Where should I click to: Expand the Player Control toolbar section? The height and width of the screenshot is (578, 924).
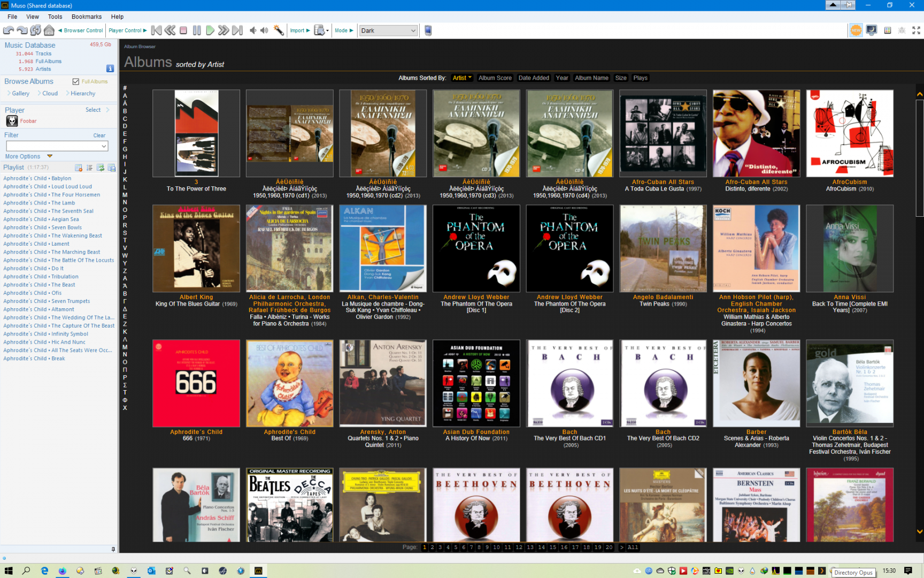pos(128,31)
